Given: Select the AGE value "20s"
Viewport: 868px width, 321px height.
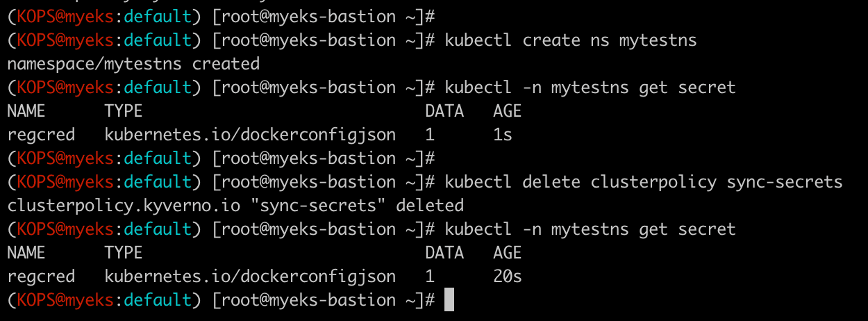Looking at the screenshot, I should coord(508,277).
